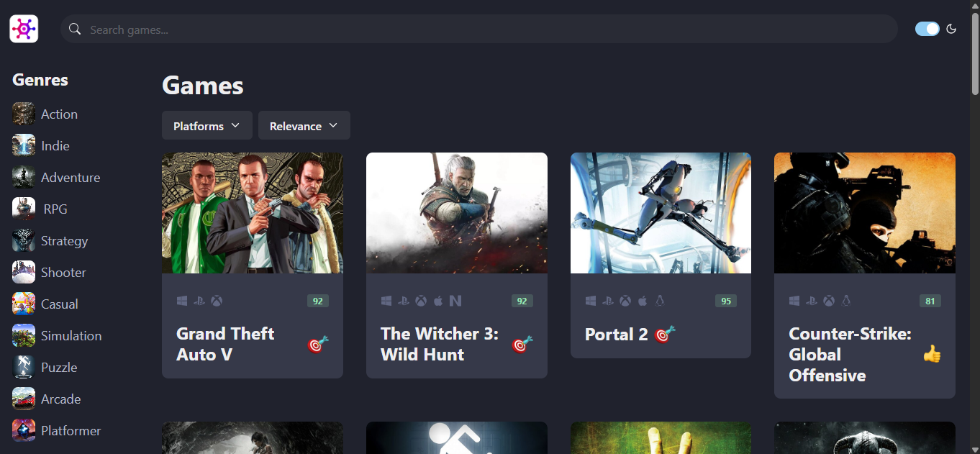Click Xbox icon on Counter-Strike card
Screen dimensions: 980x454
pyautogui.click(x=829, y=301)
